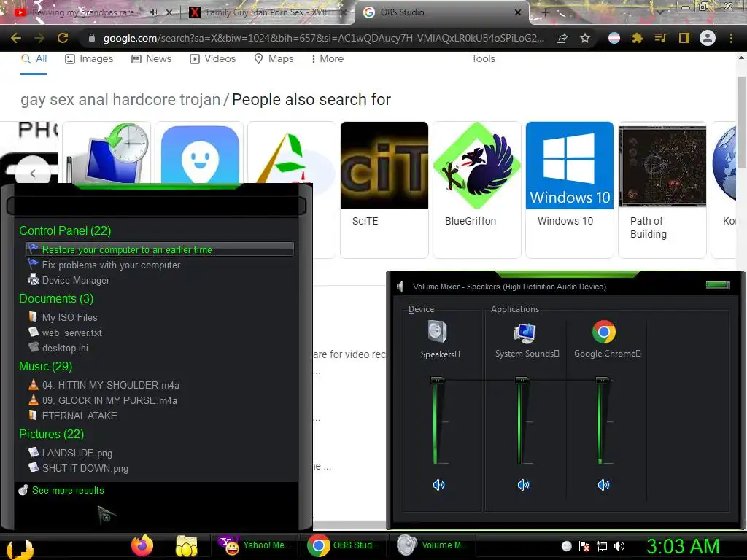Screen dimensions: 747x560
Task: Open a new Chrome tab
Action: click(x=546, y=12)
